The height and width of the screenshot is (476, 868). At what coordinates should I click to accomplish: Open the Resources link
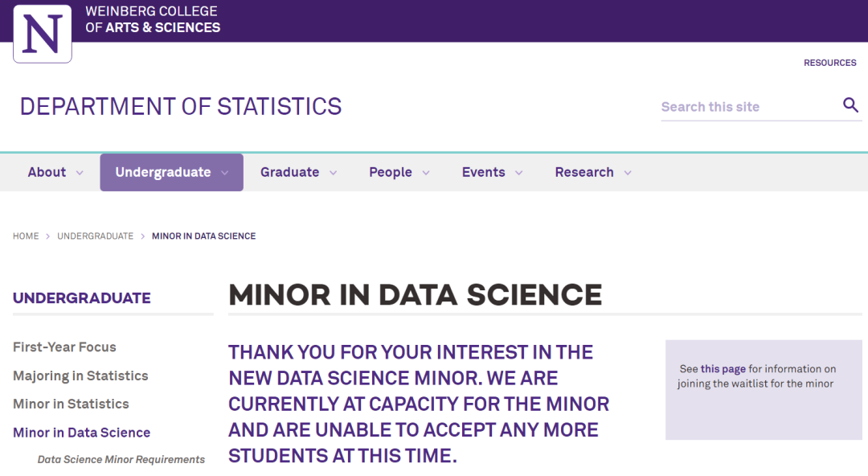(829, 63)
